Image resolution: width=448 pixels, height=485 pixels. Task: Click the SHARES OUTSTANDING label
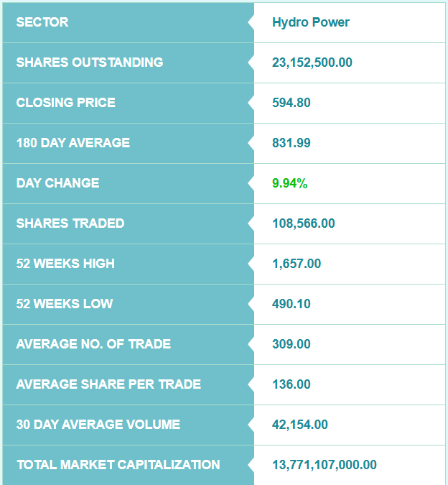pos(90,63)
